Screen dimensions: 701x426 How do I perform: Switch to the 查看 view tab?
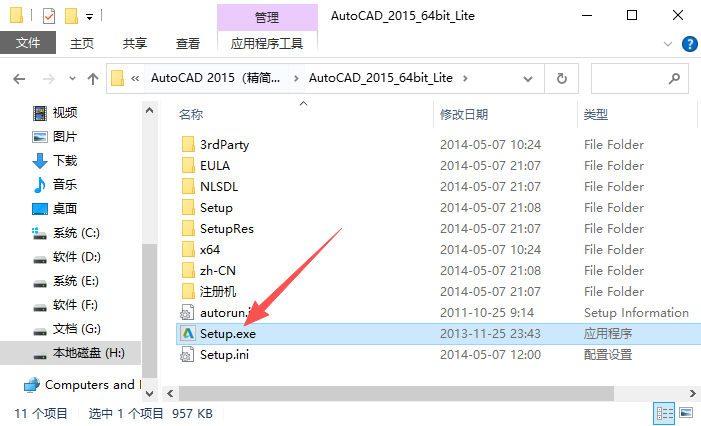pos(188,43)
